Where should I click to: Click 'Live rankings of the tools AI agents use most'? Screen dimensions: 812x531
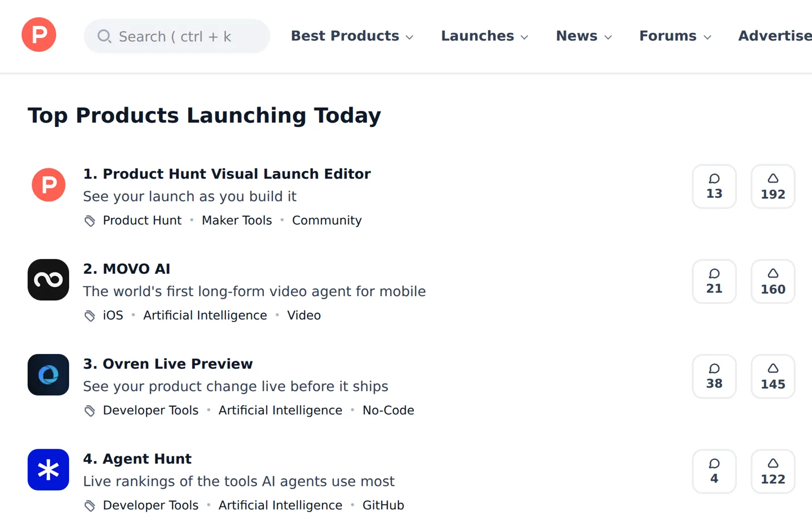(239, 481)
